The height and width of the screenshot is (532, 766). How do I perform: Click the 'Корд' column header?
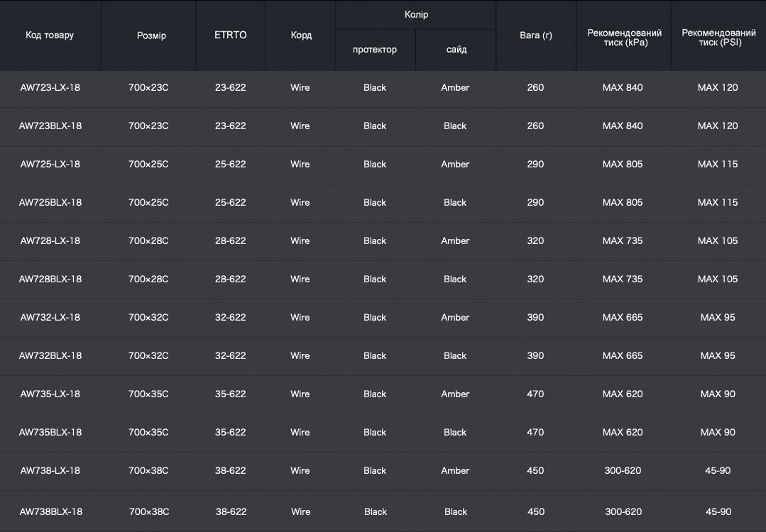click(x=301, y=35)
